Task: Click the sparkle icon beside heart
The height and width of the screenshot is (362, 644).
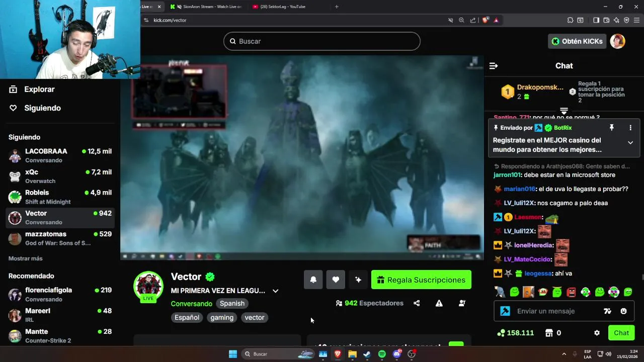Action: (x=358, y=280)
